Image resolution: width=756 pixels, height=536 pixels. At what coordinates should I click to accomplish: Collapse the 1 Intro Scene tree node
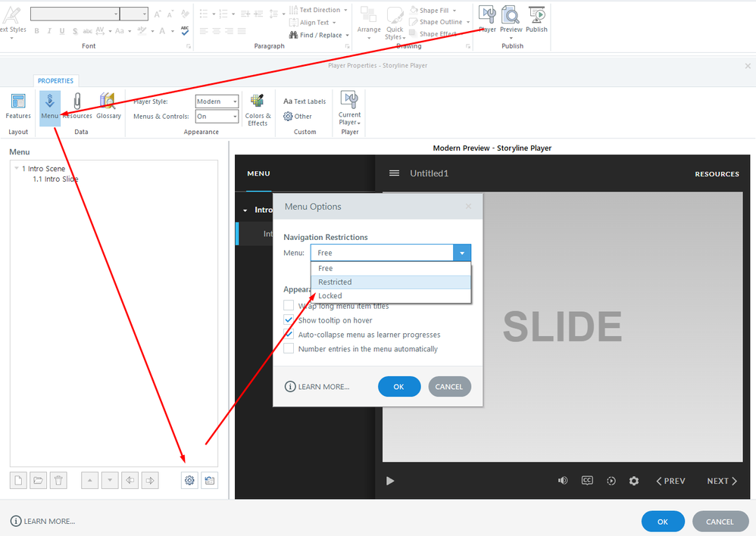point(17,168)
